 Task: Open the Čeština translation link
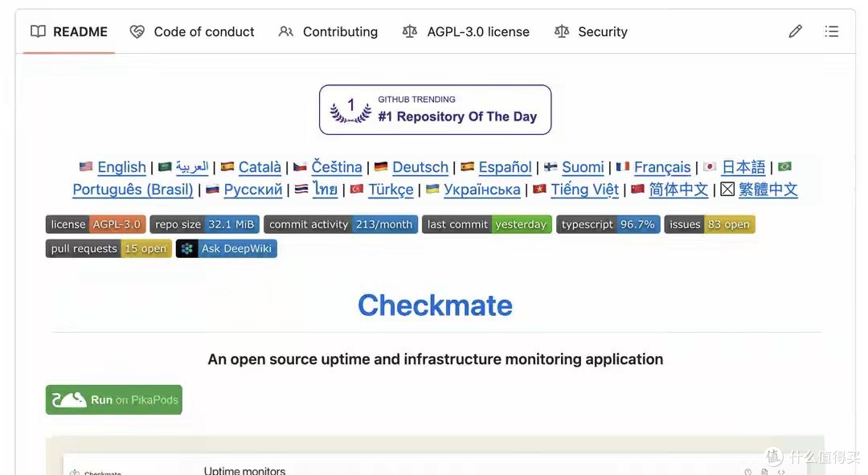(337, 166)
